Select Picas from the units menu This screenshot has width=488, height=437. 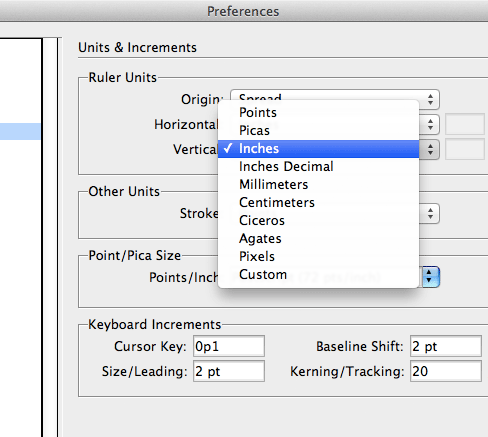[318, 131]
